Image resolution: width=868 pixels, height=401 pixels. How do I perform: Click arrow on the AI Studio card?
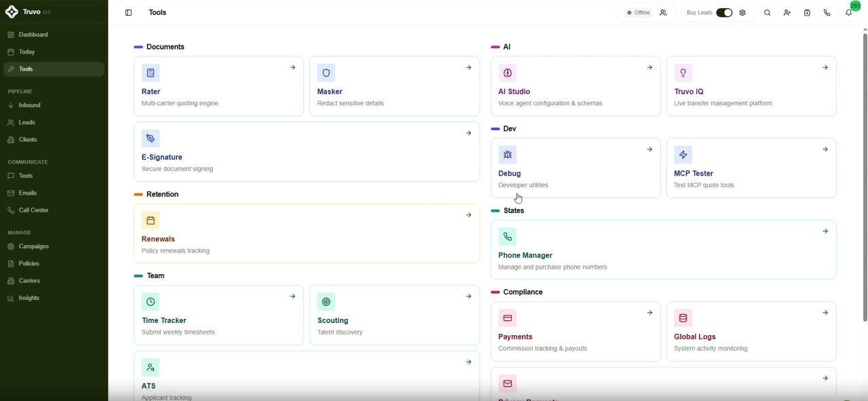649,68
